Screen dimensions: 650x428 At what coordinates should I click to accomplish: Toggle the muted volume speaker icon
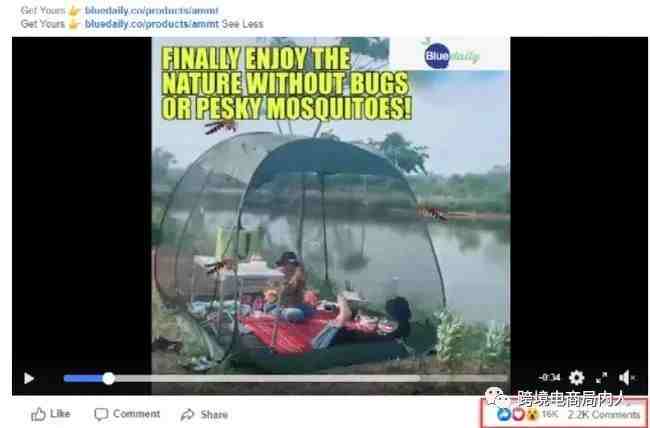627,378
